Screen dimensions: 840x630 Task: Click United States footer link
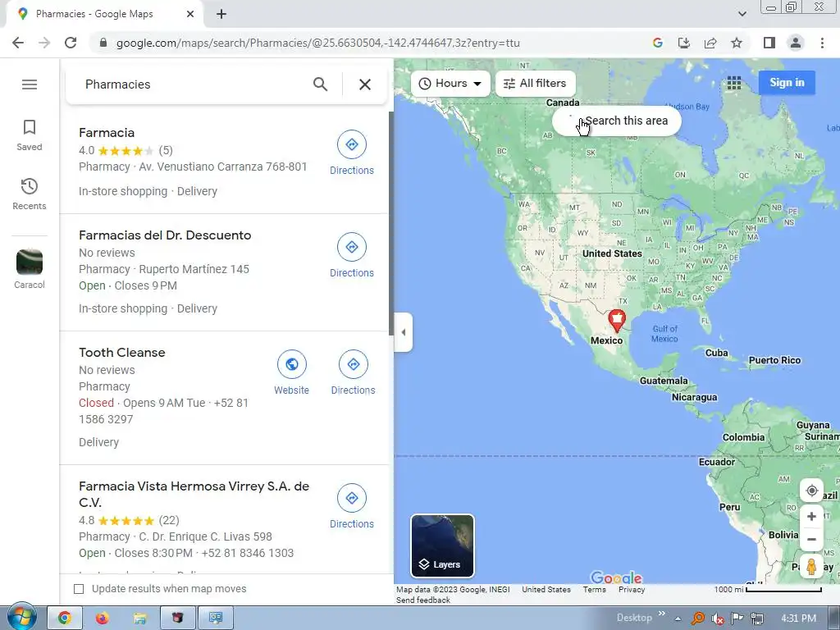[546, 589]
